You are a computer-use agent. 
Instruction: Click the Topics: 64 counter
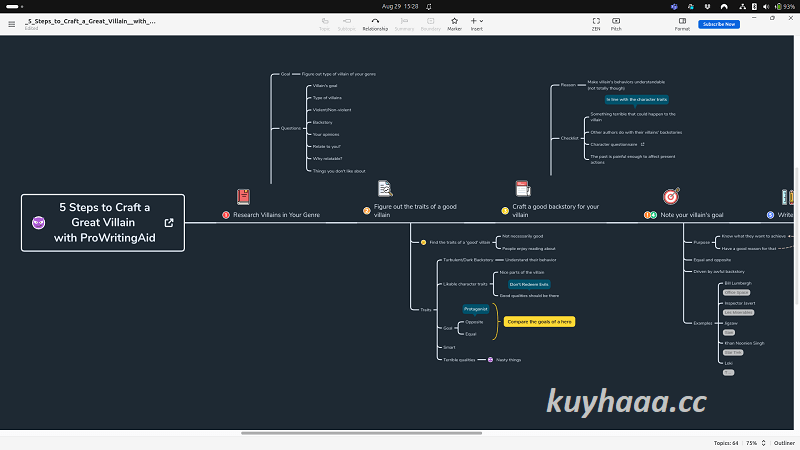tap(726, 443)
